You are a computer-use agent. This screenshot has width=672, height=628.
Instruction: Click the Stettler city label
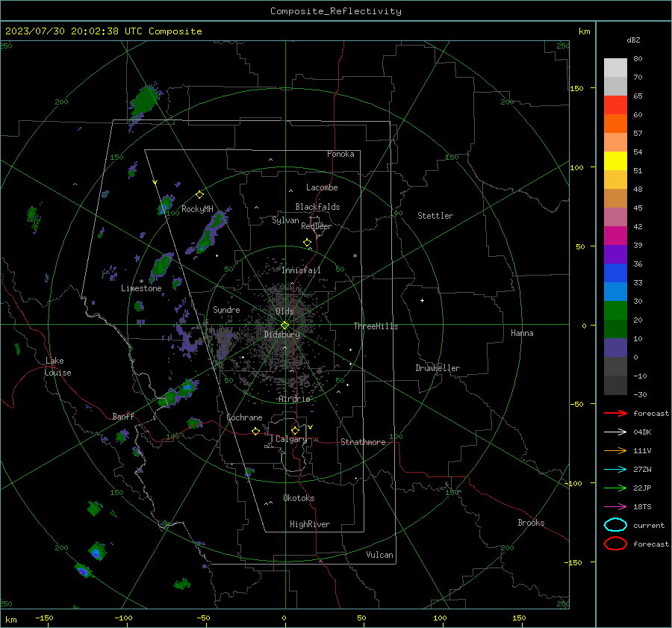tap(435, 216)
